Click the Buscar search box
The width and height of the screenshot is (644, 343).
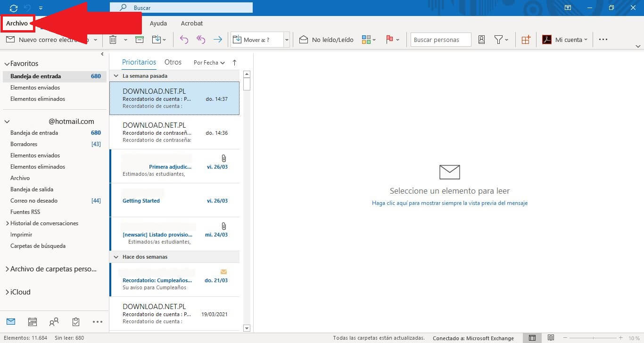[181, 8]
